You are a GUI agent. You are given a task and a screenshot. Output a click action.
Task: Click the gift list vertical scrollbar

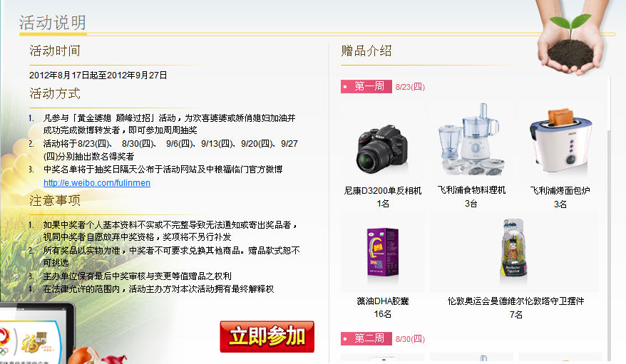pos(609,219)
